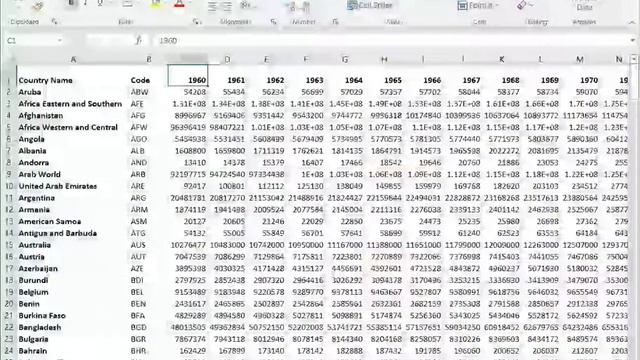Open the Borders tool in the ribbon
640x360 pixels.
(127, 4)
